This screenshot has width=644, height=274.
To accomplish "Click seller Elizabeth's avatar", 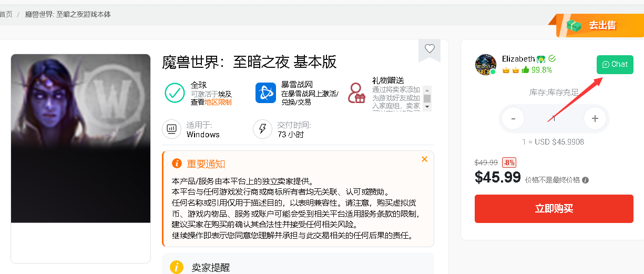I will (485, 65).
